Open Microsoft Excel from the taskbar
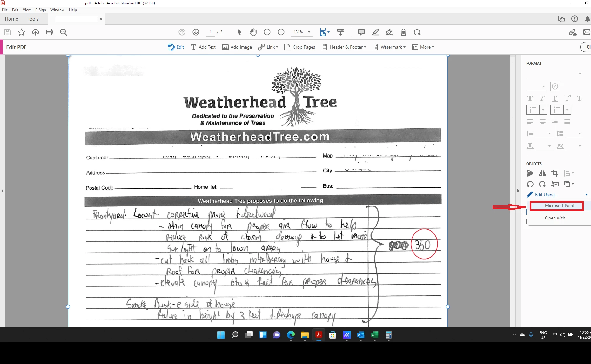591x364 pixels. pos(374,335)
